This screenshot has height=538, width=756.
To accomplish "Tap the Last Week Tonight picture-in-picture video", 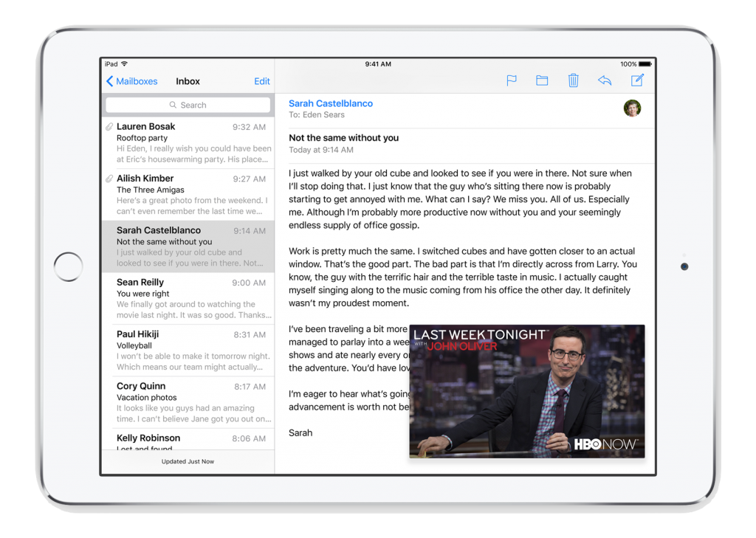I will 526,391.
